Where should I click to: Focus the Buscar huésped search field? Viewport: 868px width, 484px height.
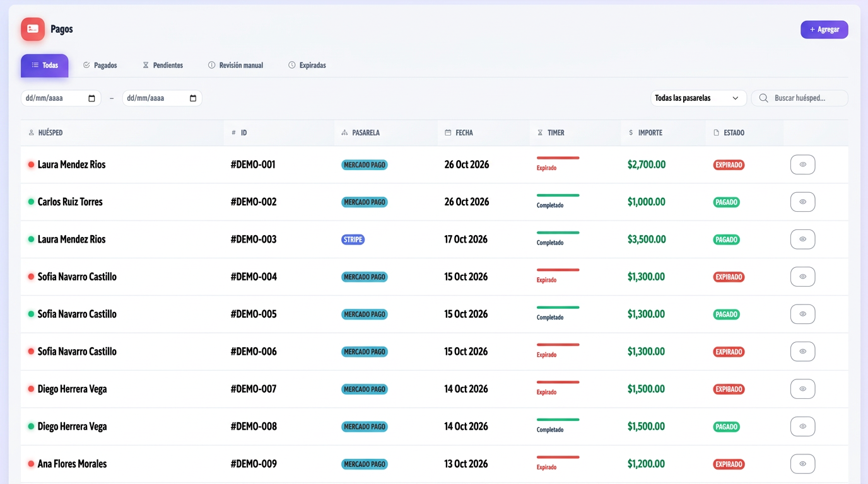click(799, 98)
